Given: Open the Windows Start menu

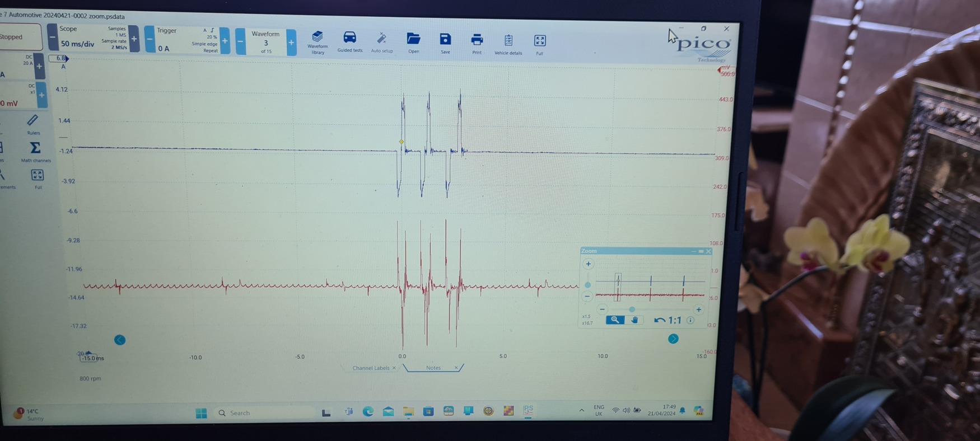Looking at the screenshot, I should 201,413.
